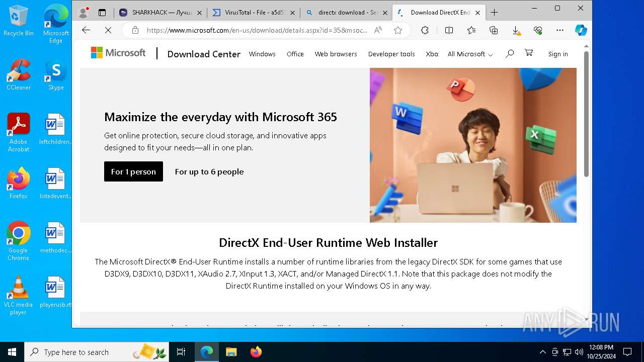Open the Adobe Acrobat desktop shortcut

coord(19,133)
